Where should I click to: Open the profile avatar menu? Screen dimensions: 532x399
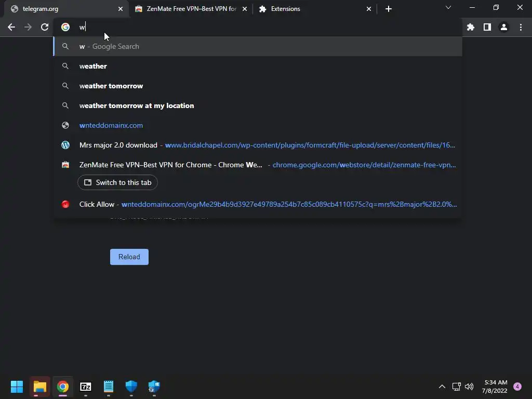coord(504,27)
